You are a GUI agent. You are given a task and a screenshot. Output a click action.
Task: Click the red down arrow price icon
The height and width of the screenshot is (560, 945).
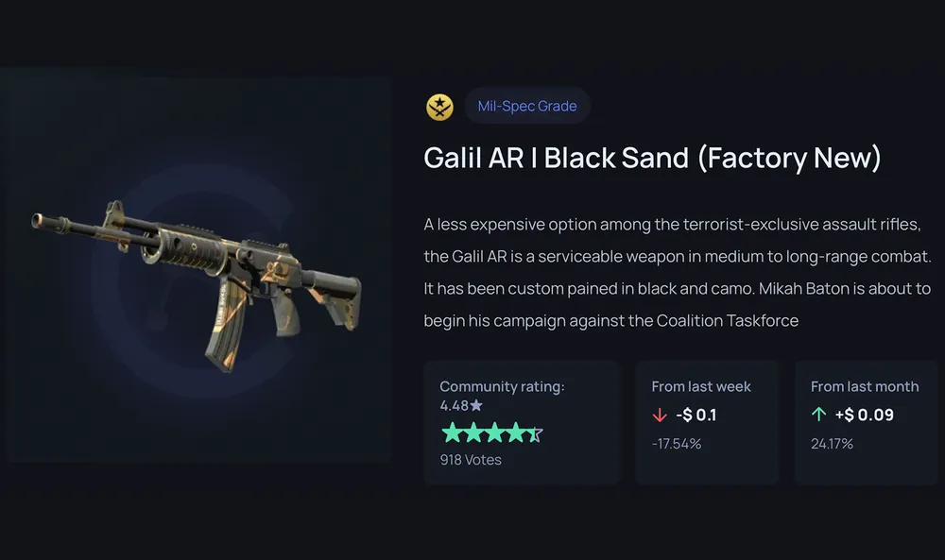[x=660, y=415]
